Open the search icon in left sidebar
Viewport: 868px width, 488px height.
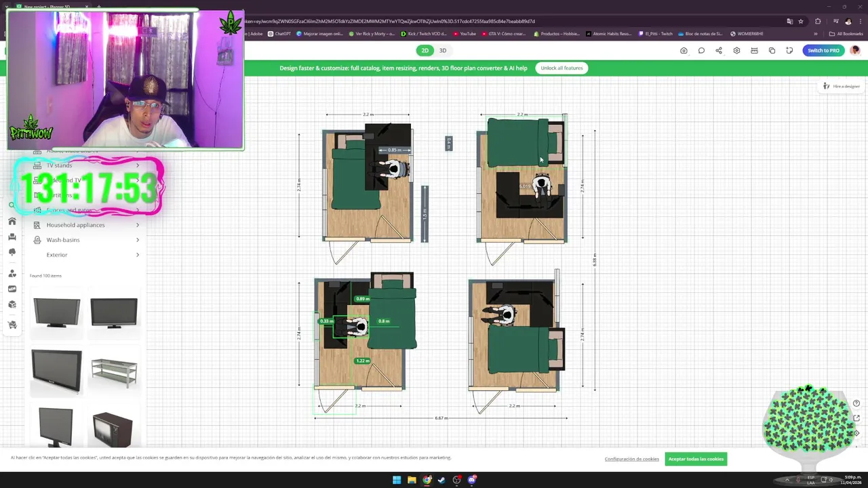point(12,205)
